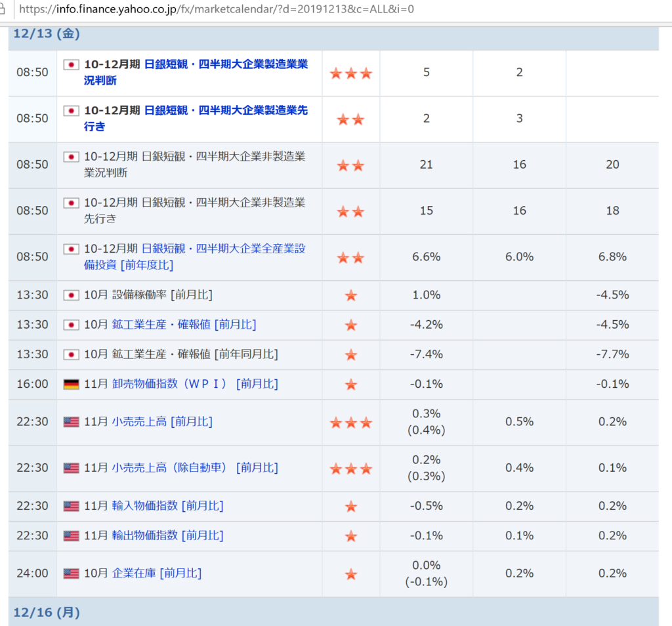The width and height of the screenshot is (672, 626).
Task: Click the 16:00 time cell
Action: tap(33, 384)
